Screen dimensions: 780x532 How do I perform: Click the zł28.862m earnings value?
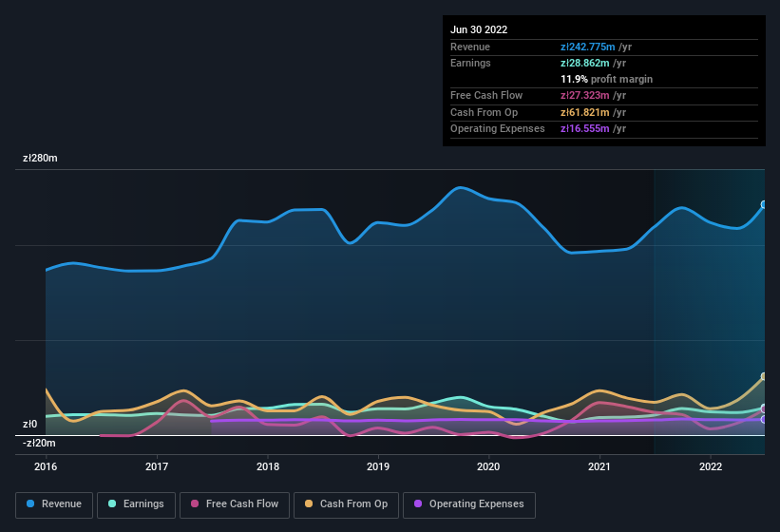(x=584, y=63)
